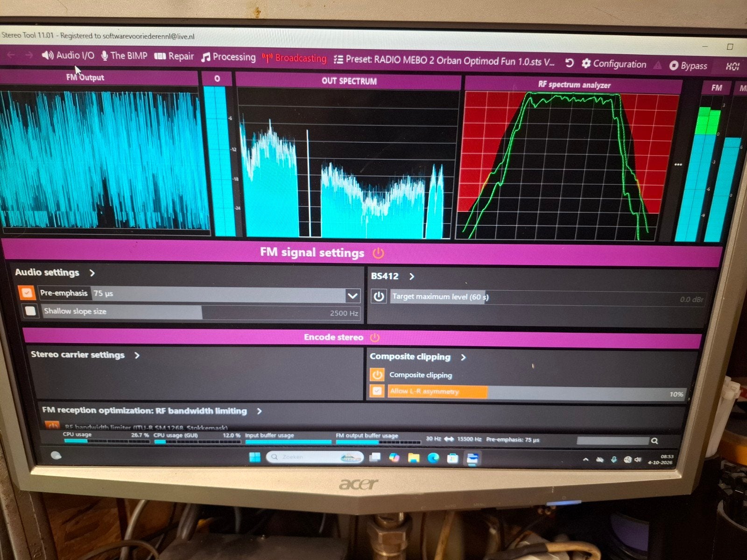Click the back navigation arrow
The width and height of the screenshot is (747, 560).
tap(11, 55)
